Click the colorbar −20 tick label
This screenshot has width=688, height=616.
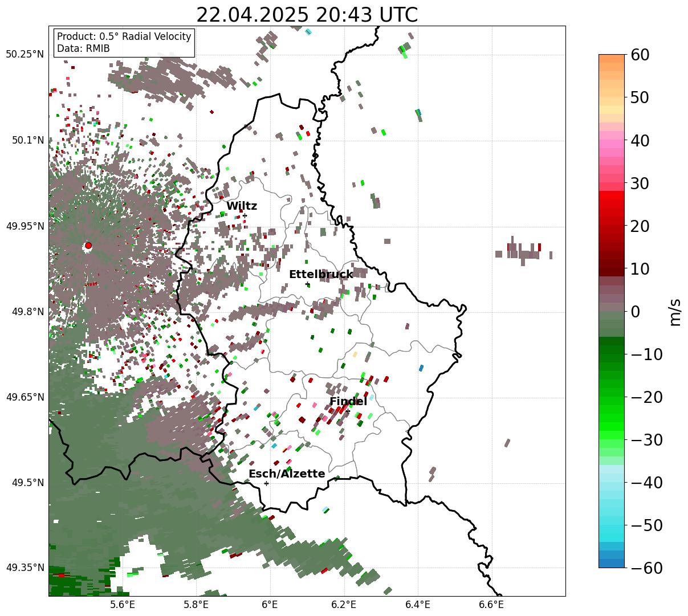(x=646, y=397)
